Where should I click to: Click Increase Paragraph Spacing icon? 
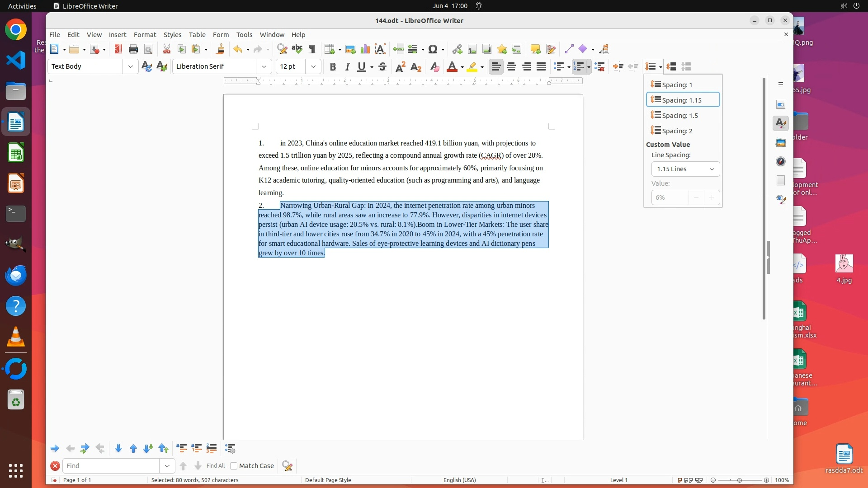671,67
